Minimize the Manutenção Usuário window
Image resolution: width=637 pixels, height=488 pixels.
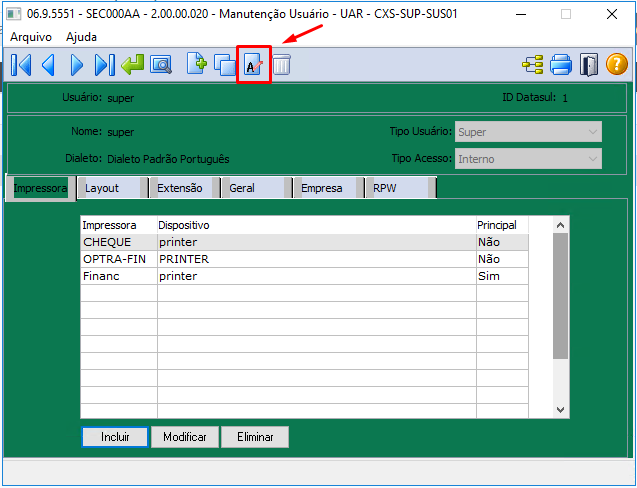[x=521, y=14]
